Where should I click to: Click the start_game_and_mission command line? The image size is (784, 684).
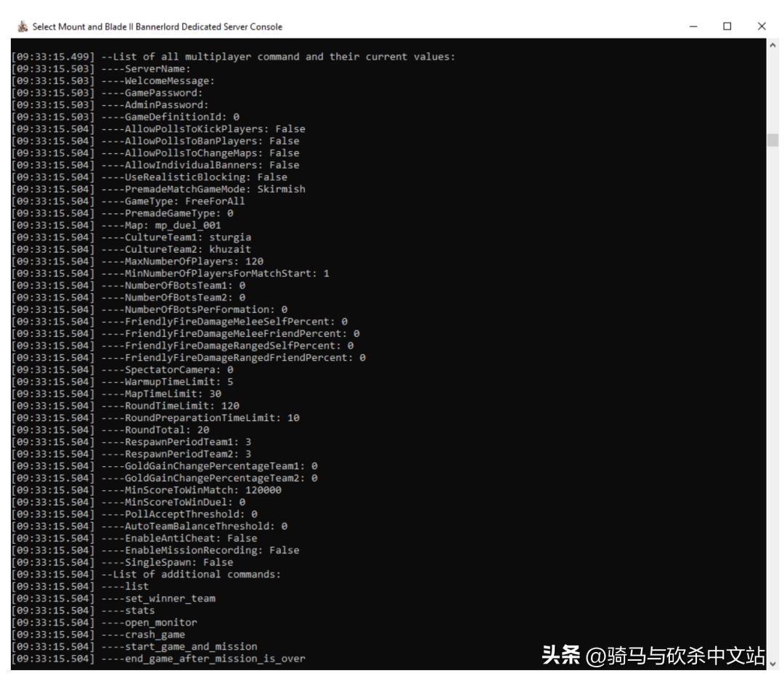pos(134,646)
